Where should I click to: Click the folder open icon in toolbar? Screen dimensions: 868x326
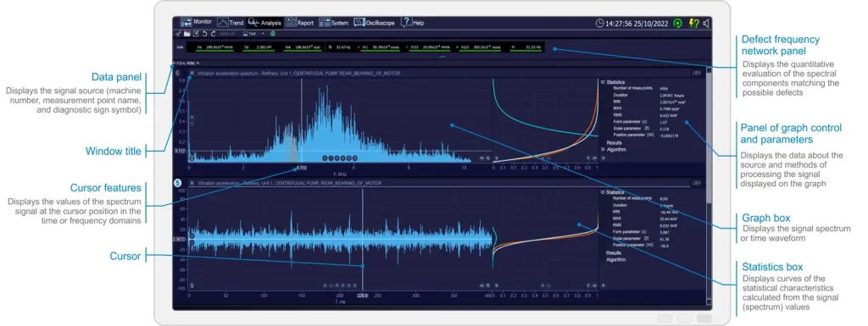click(187, 34)
